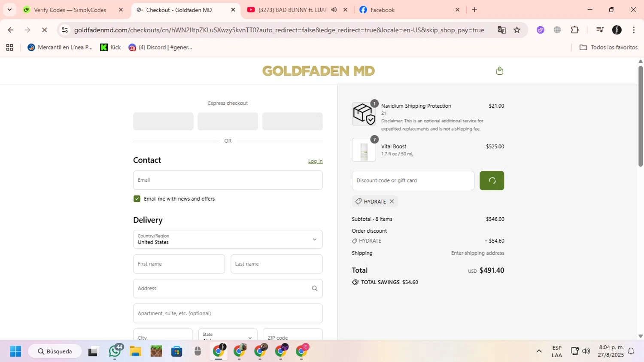Click the Last name field
This screenshot has width=644, height=362.
point(276,264)
